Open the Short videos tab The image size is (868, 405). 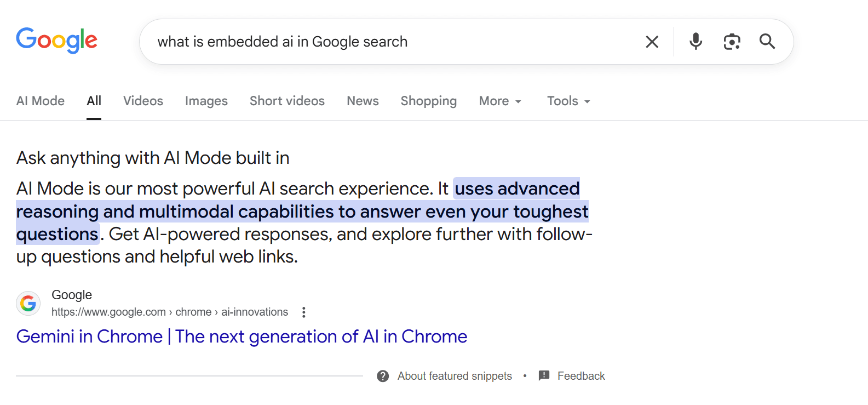(287, 101)
